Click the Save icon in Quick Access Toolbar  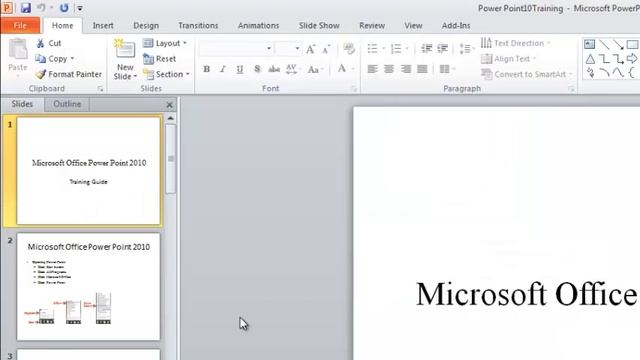(x=26, y=8)
